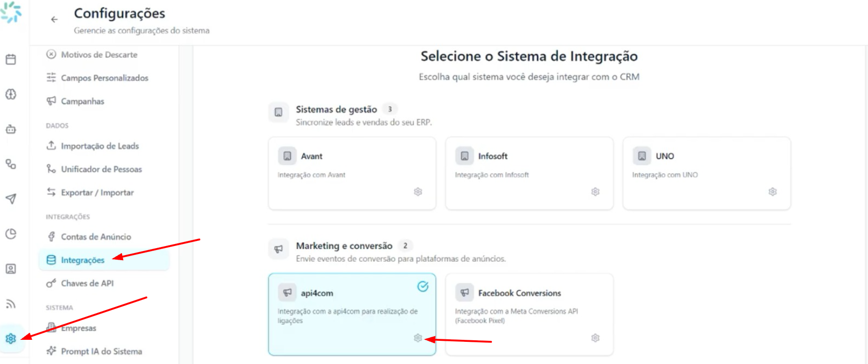
Task: Open the pie chart icon in the left rail
Action: coord(11,233)
